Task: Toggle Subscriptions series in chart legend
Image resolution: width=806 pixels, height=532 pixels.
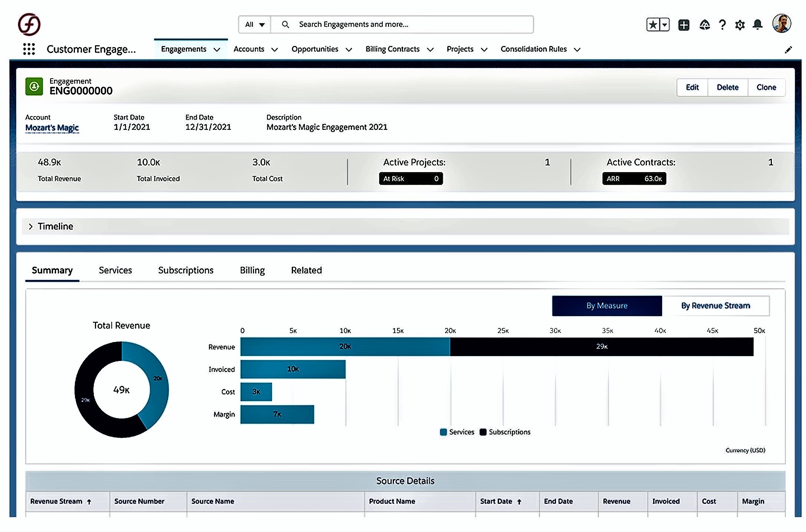Action: click(505, 432)
